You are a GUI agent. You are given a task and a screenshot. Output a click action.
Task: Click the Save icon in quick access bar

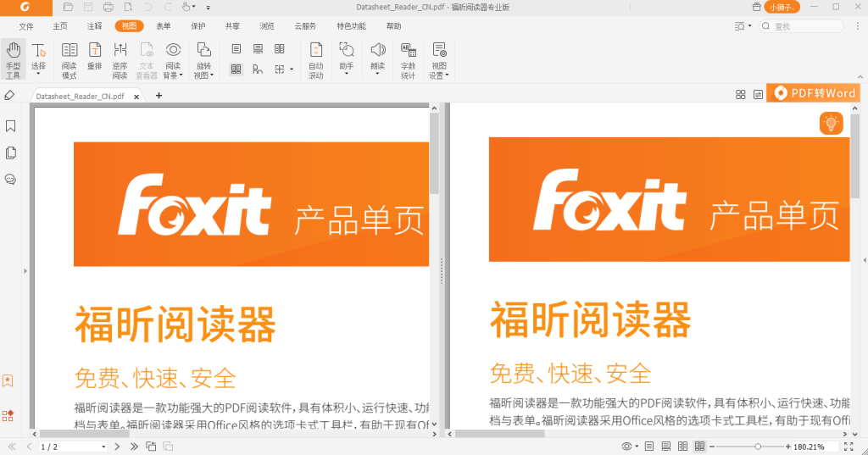click(88, 7)
